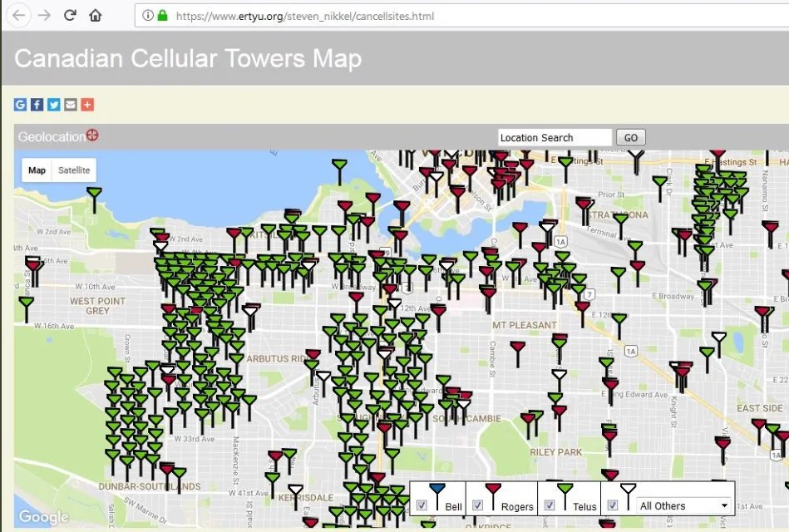Click the MT PLEASANT neighborhood label
Screen dimensions: 789x532
coord(525,325)
